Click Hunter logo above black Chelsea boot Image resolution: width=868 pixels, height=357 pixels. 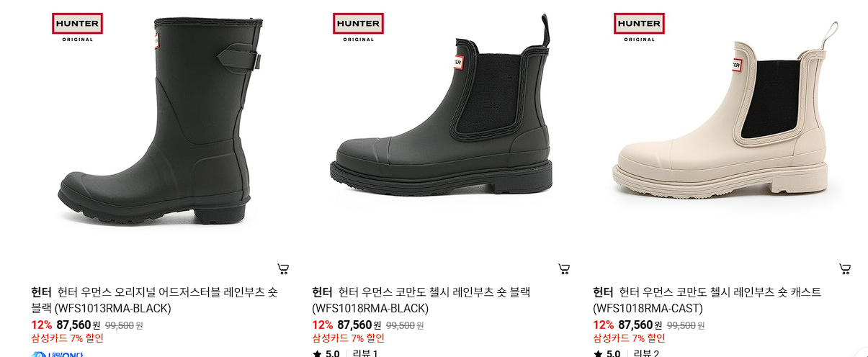pos(358,27)
